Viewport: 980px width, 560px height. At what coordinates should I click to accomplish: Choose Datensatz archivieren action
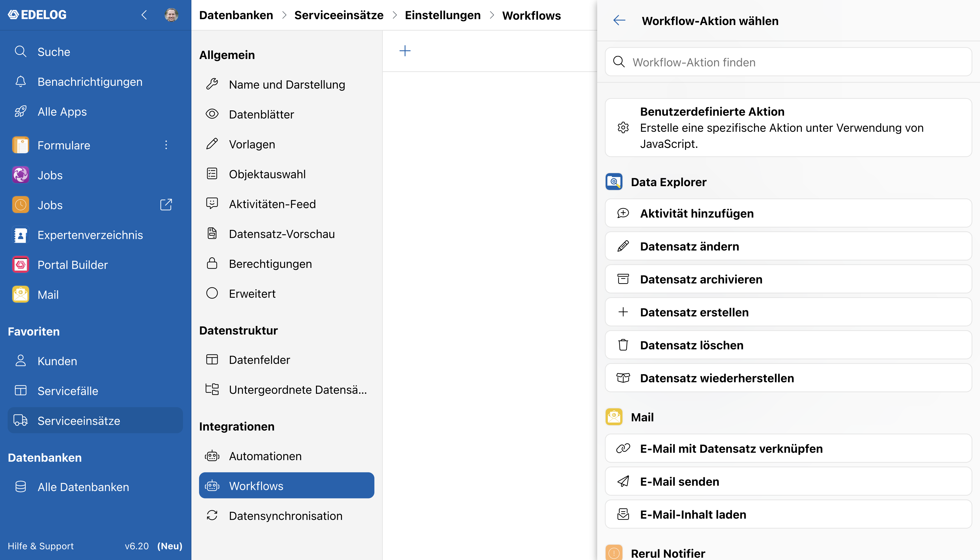coord(788,279)
